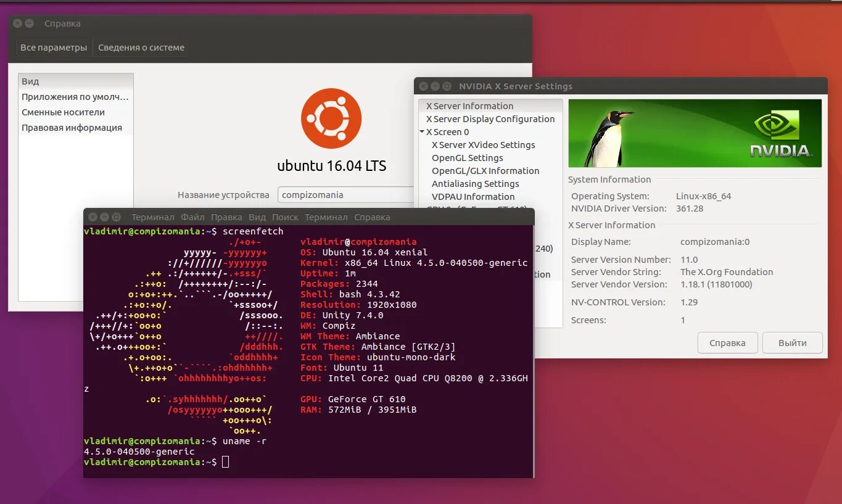Click the Packages: 2344 line
Screen dimensions: 842x504
tap(339, 284)
